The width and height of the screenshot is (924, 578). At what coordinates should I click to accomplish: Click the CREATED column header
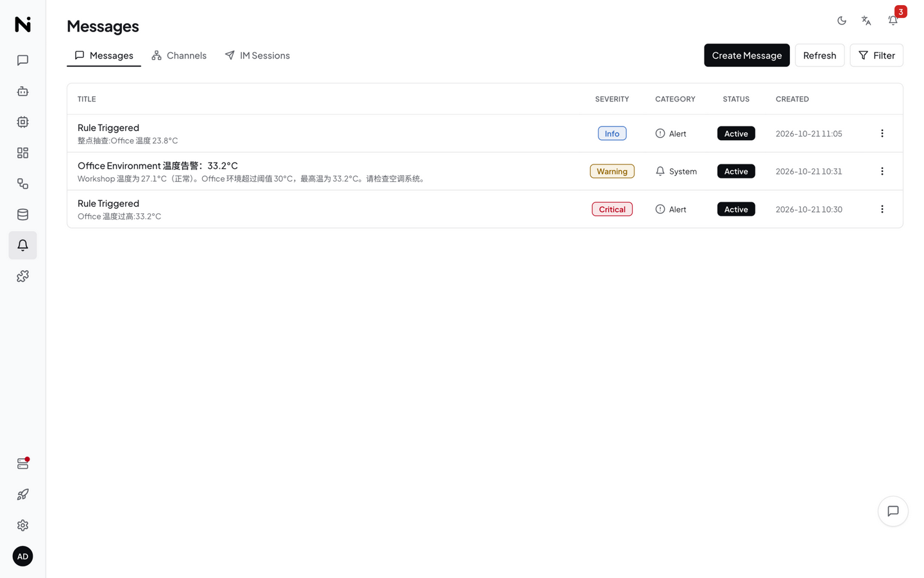[x=792, y=99]
